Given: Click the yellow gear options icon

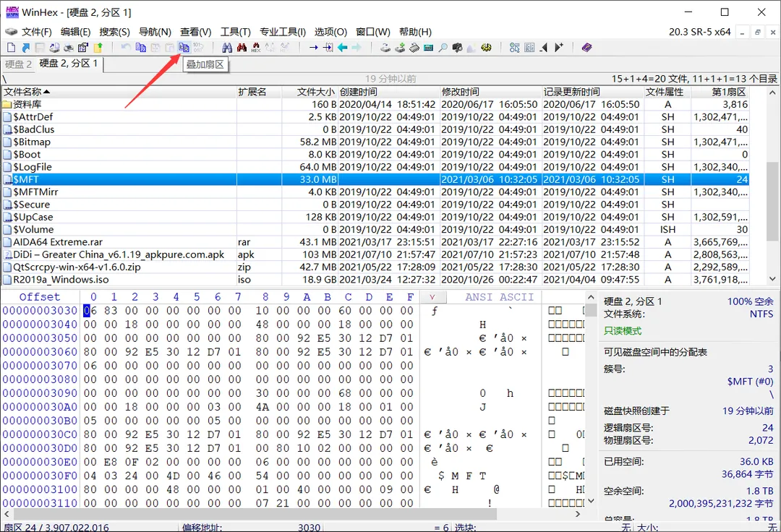Looking at the screenshot, I should click(486, 48).
